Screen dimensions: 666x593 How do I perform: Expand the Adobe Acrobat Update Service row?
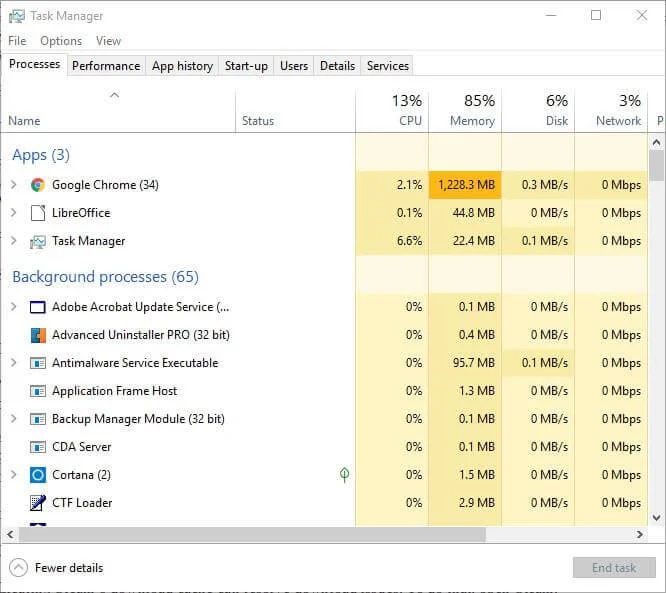(x=14, y=307)
